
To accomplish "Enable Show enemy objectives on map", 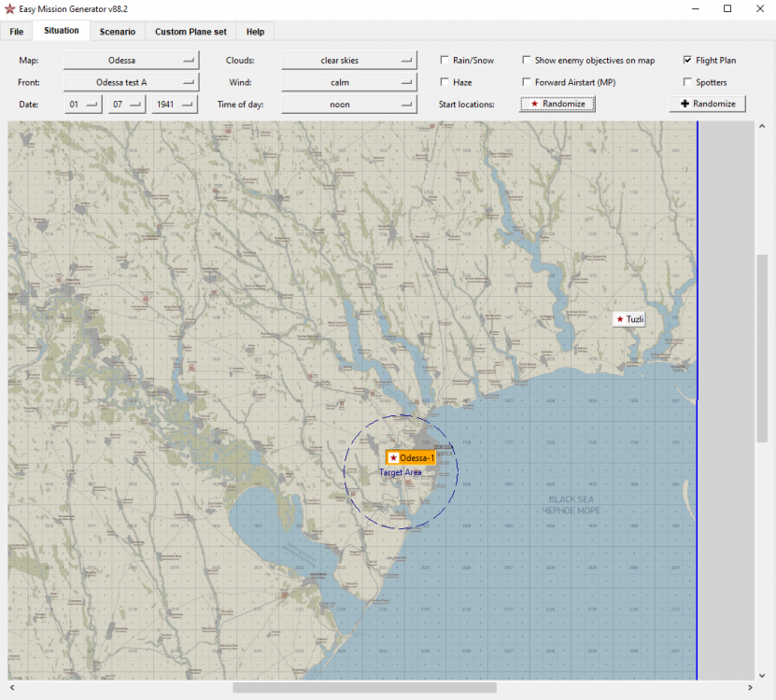I will coord(527,61).
